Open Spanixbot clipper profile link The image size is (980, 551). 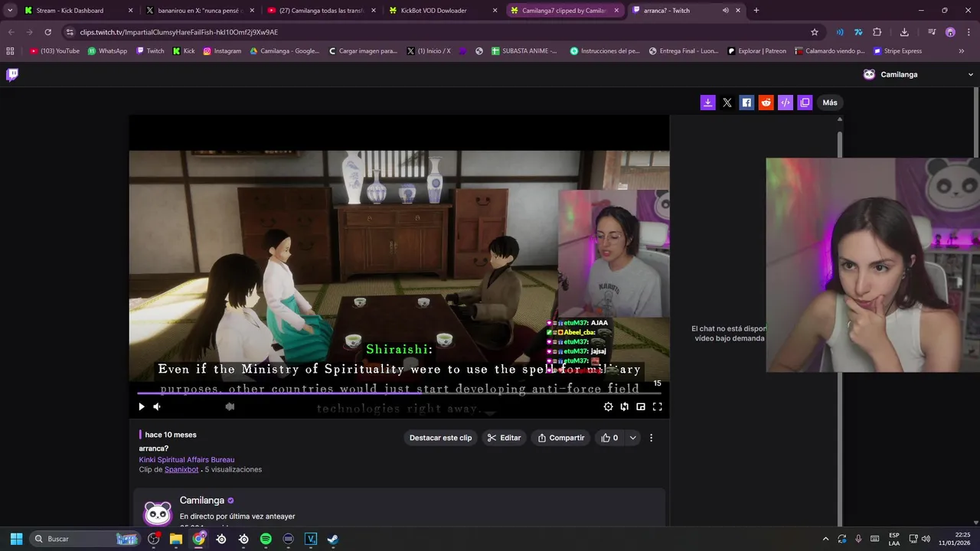point(181,470)
